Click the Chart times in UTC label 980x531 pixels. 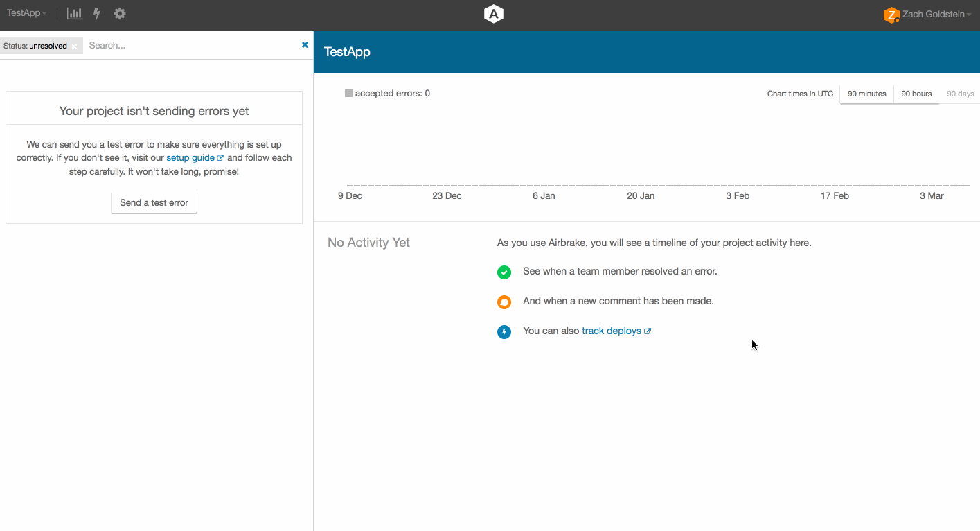tap(800, 94)
